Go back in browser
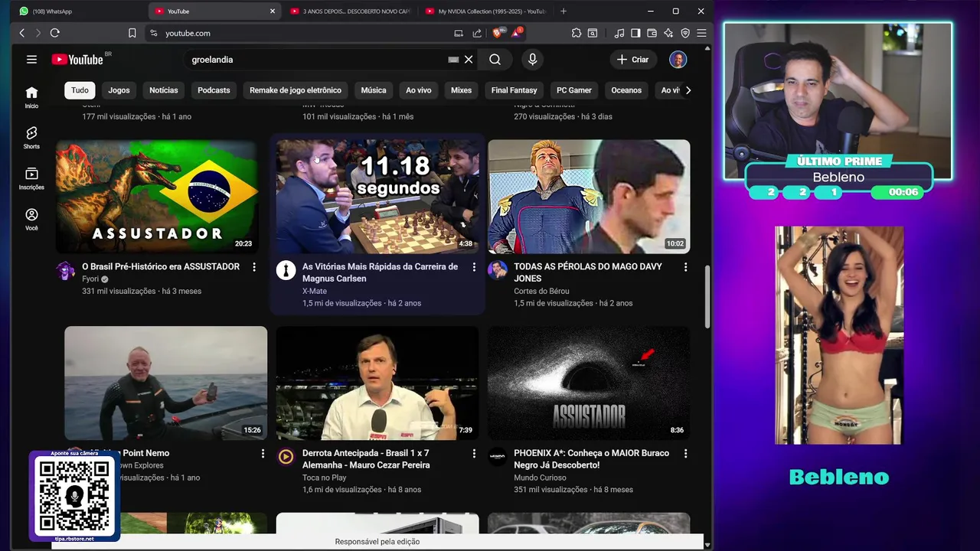The width and height of the screenshot is (980, 551). [21, 33]
